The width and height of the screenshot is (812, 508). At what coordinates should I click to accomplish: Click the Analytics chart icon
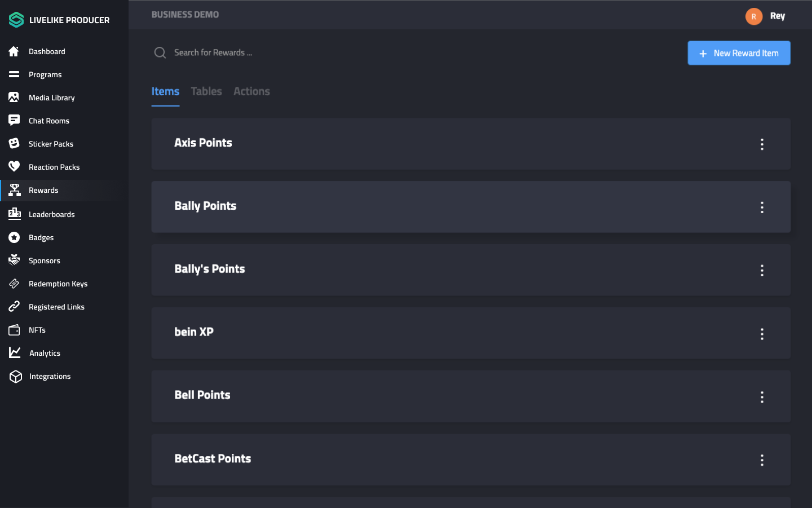[15, 352]
